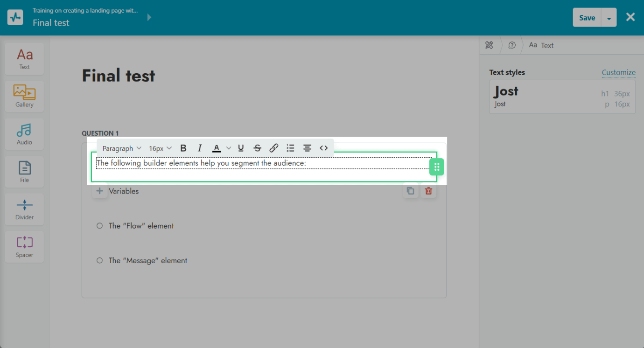
Task: Add an Audio element from the sidebar
Action: (24, 134)
